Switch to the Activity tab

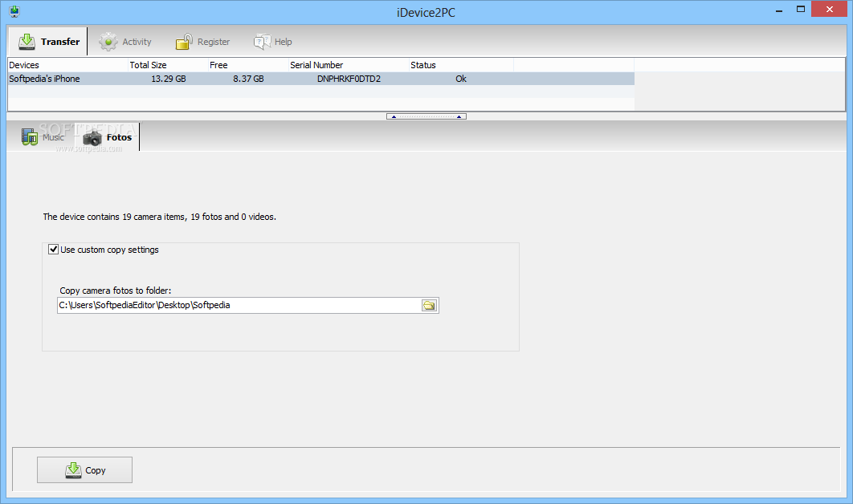pyautogui.click(x=125, y=42)
